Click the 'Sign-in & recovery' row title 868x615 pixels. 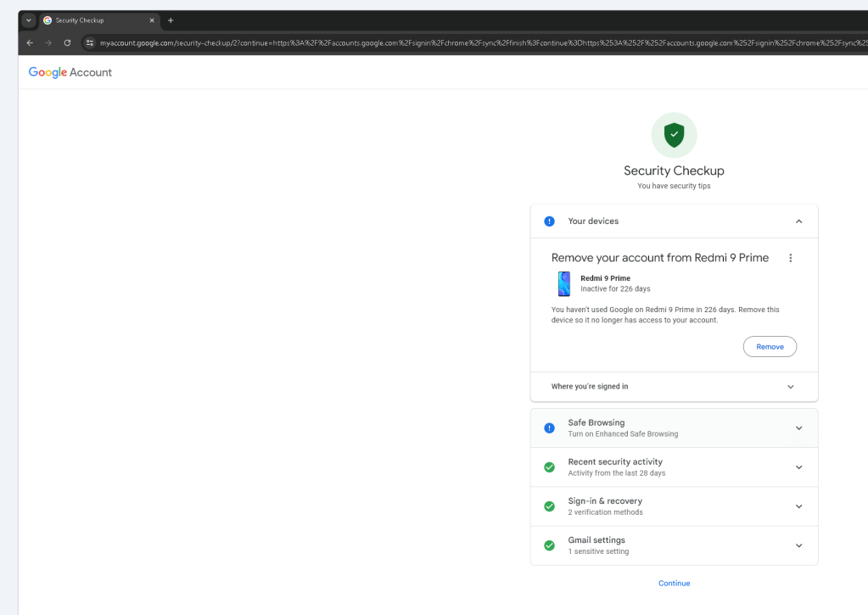[x=605, y=500]
